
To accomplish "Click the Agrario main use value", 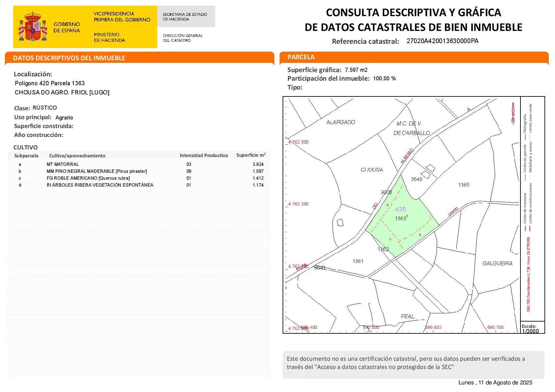I will click(64, 118).
